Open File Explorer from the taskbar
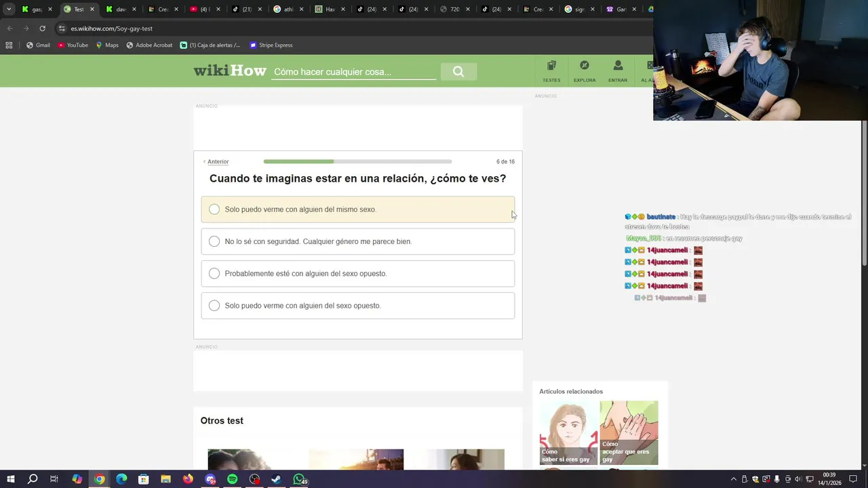This screenshot has width=868, height=488. pyautogui.click(x=165, y=479)
